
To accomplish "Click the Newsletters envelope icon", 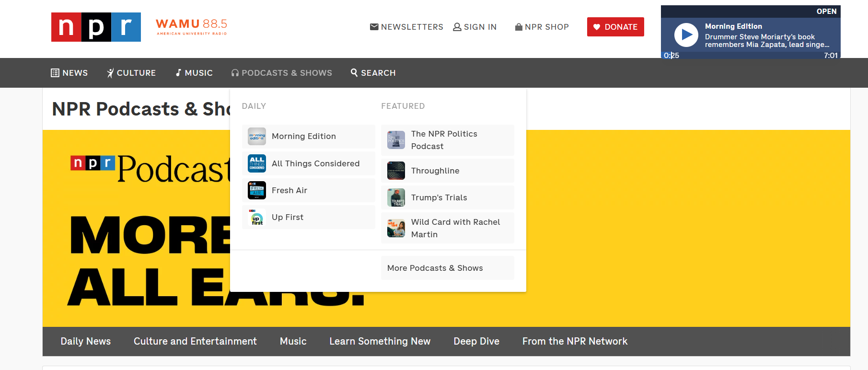I will (x=374, y=27).
